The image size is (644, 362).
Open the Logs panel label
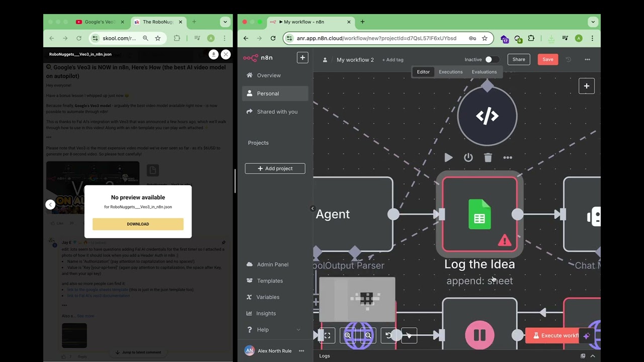325,356
